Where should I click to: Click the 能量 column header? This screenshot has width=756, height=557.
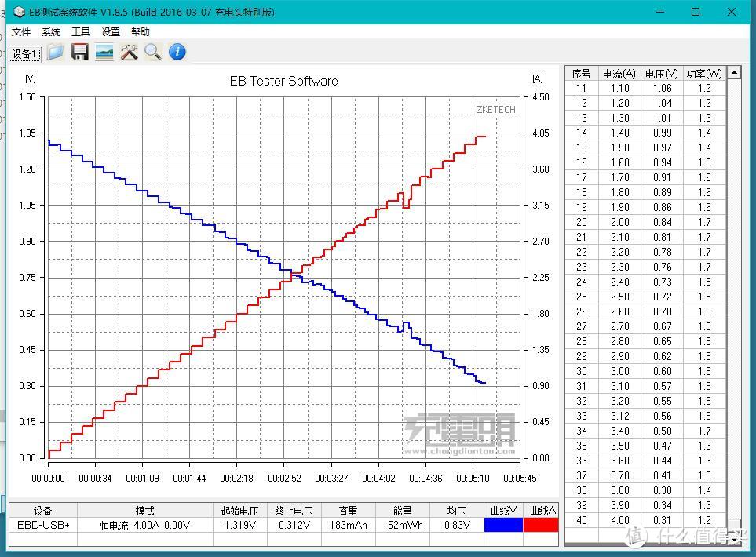pyautogui.click(x=402, y=510)
